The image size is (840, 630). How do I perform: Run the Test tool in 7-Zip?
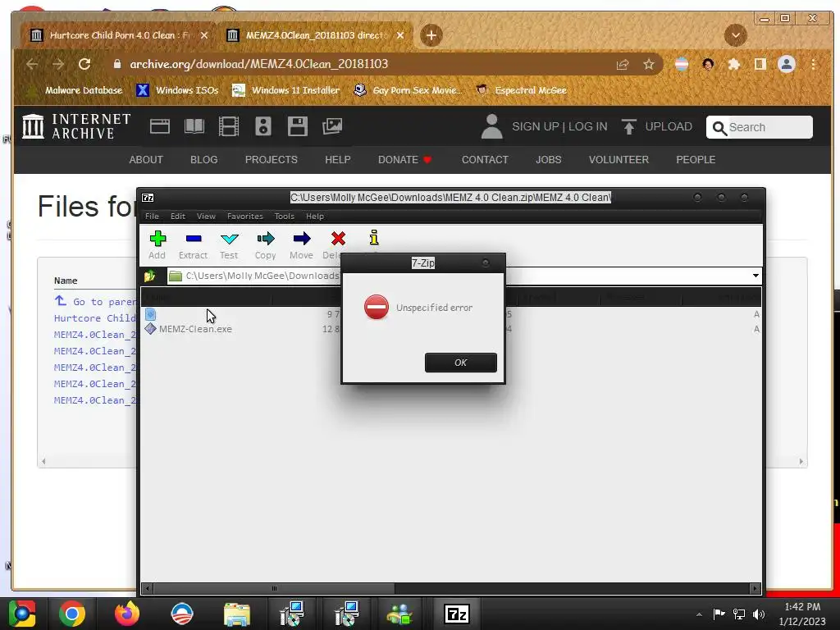(229, 244)
